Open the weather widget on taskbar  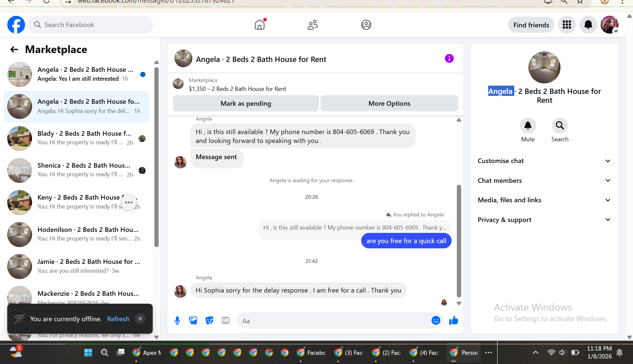pyautogui.click(x=16, y=352)
